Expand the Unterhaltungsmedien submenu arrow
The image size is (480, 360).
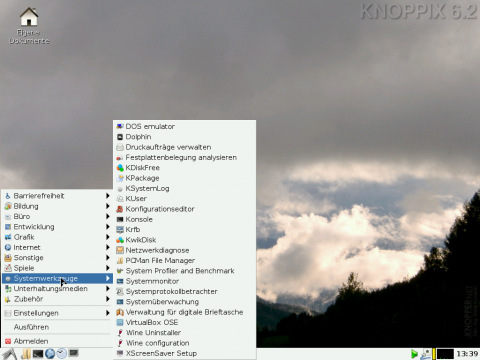[108, 289]
